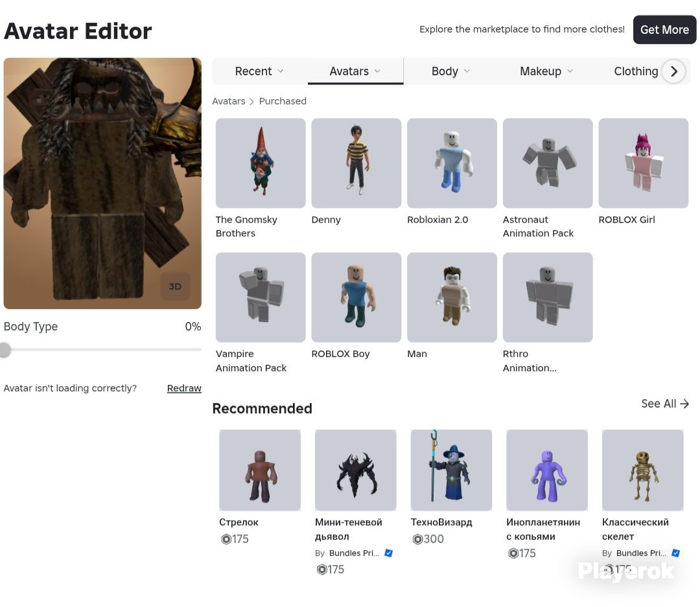Adjust the Body Type slider handle
The width and height of the screenshot is (700, 607).
point(5,350)
